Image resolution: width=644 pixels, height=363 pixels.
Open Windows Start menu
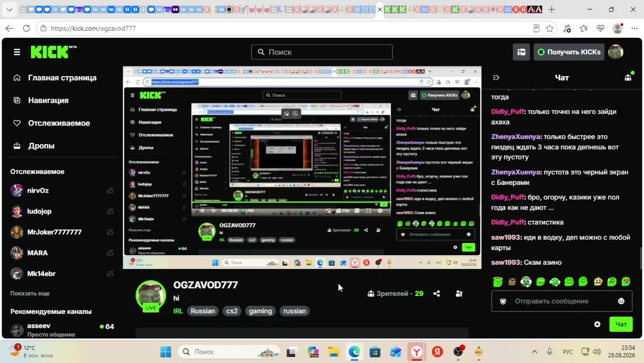[x=166, y=351]
